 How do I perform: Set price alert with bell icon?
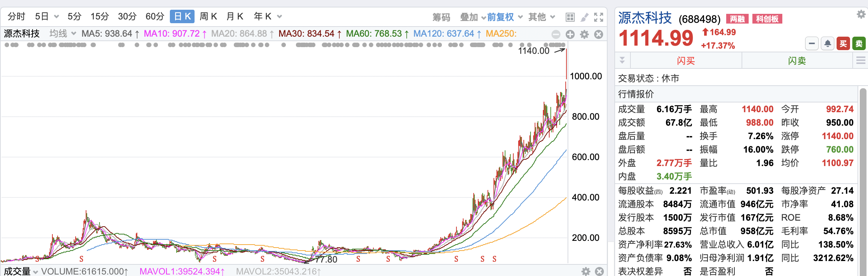[828, 44]
